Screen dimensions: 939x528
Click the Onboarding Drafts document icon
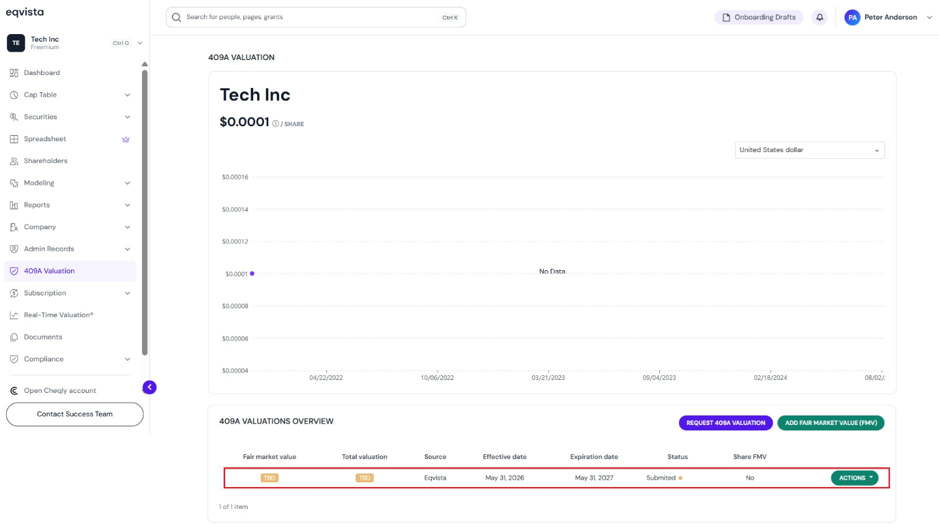(x=726, y=17)
